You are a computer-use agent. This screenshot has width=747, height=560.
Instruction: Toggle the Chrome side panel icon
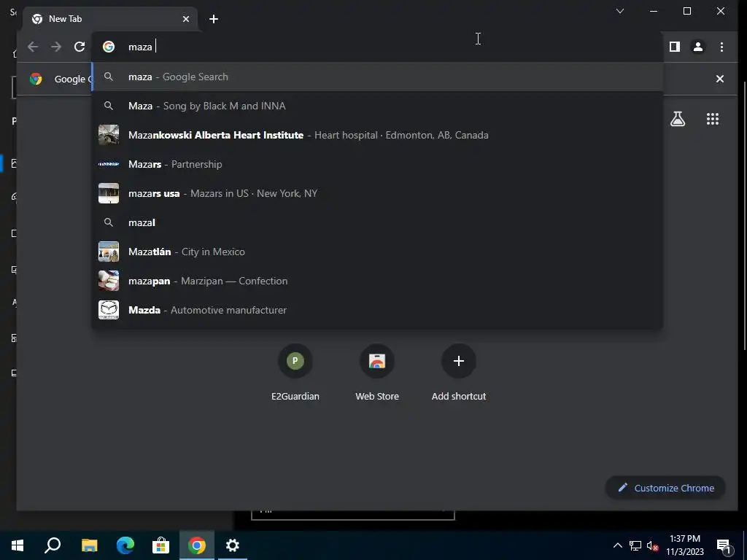click(x=675, y=47)
